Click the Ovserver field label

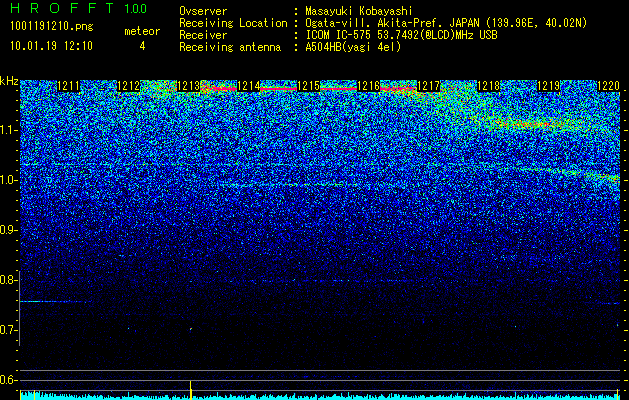(x=203, y=11)
